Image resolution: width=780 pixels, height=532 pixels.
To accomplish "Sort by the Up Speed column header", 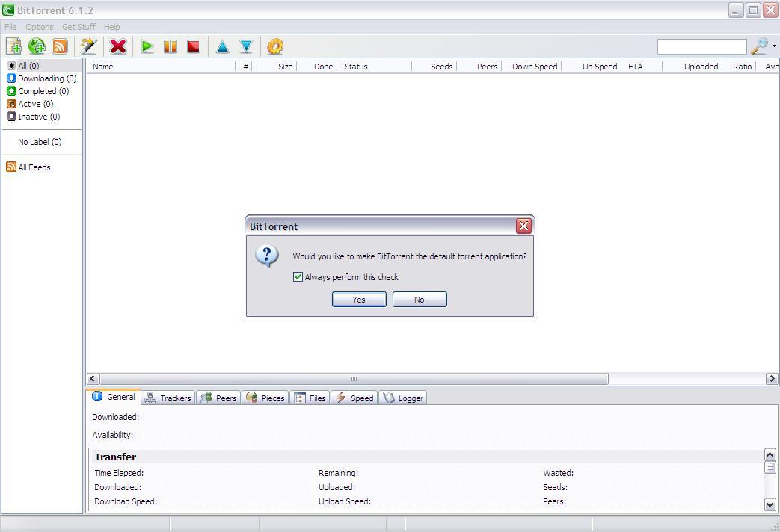I will point(591,66).
